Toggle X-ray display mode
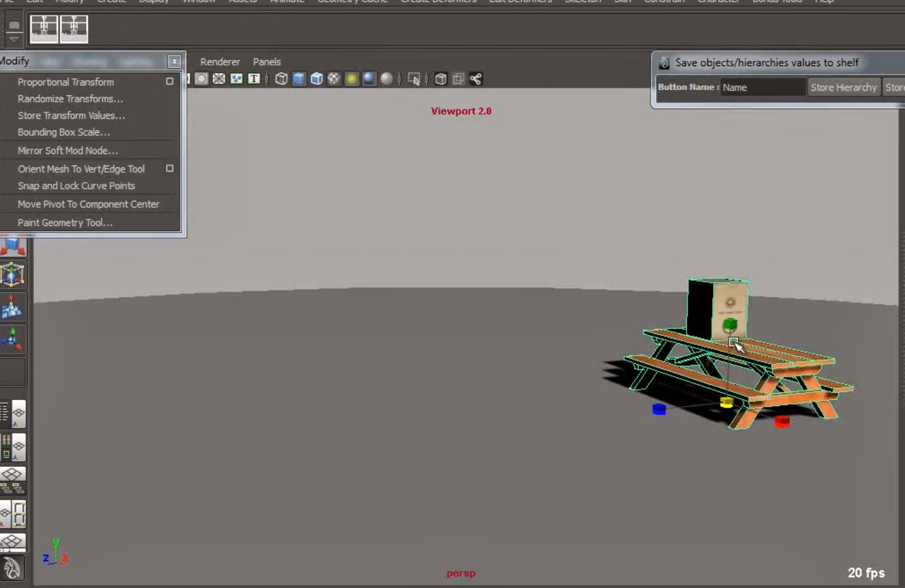Screen dimensions: 905x588 440,79
